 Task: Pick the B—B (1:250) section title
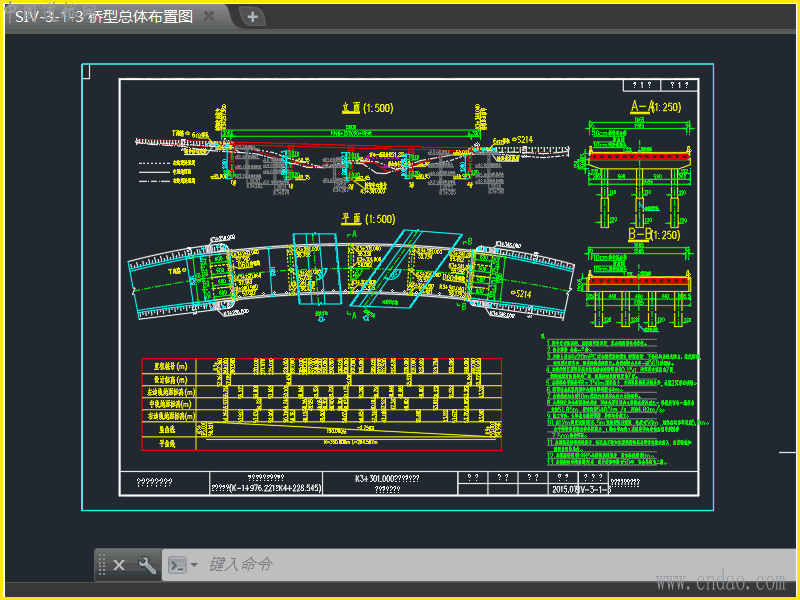coord(655,235)
